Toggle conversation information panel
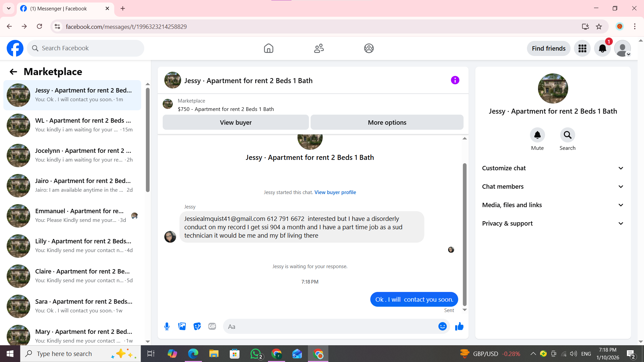Image resolution: width=644 pixels, height=362 pixels. tap(455, 80)
